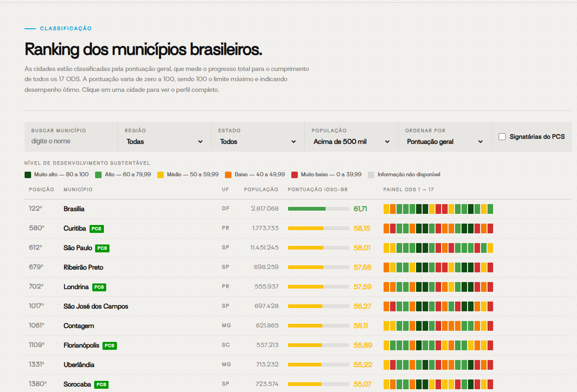Open São José dos Campos profile
Screen dimensions: 577x392
point(96,307)
